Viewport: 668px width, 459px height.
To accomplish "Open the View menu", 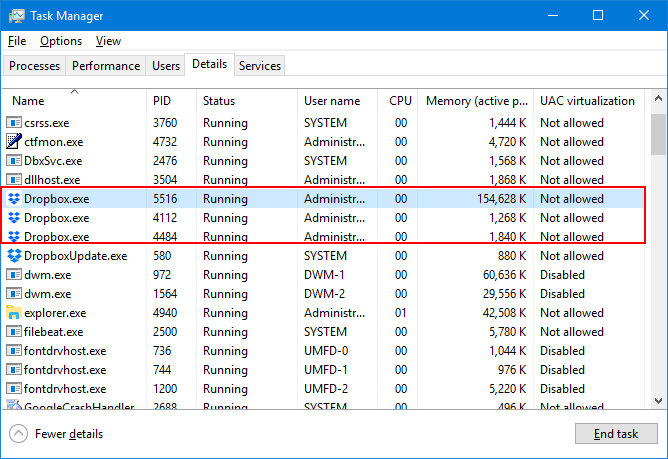I will tap(108, 41).
